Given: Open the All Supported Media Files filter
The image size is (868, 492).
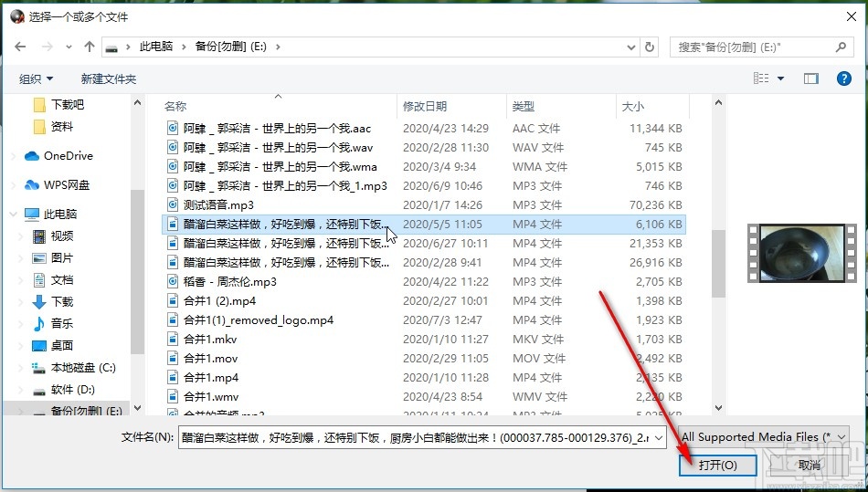Looking at the screenshot, I should point(764,436).
